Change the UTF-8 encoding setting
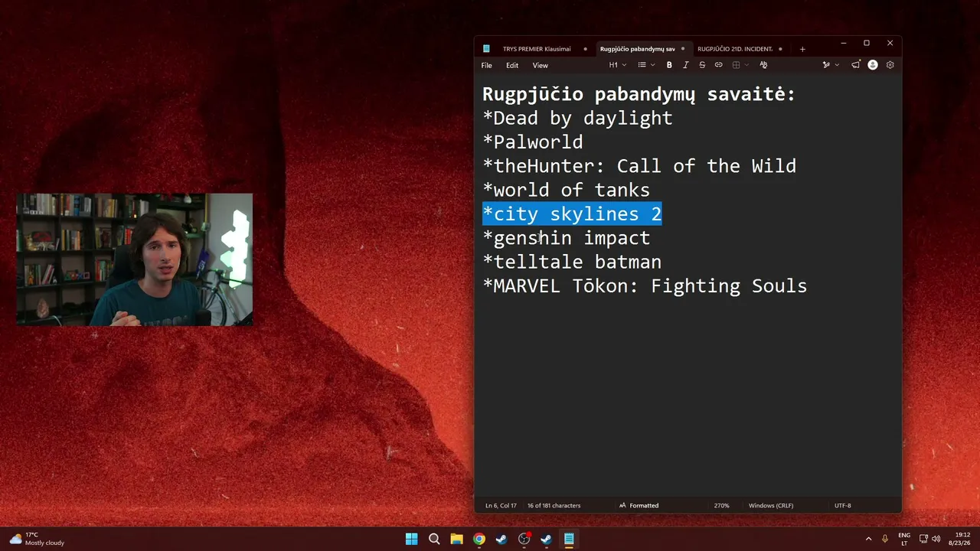 click(x=842, y=506)
